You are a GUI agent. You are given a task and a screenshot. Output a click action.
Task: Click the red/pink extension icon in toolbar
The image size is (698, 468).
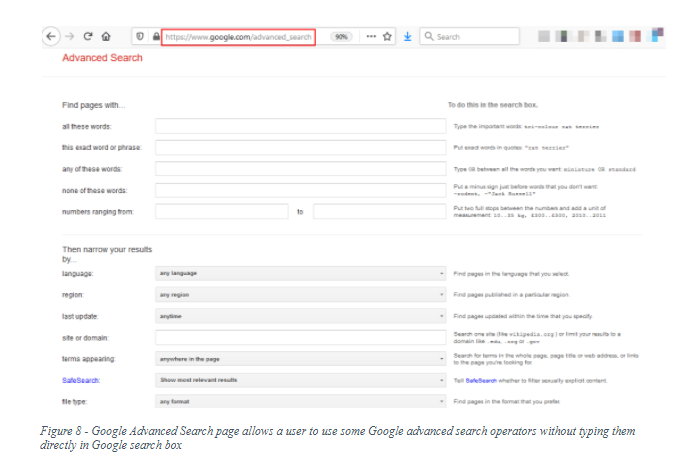[635, 37]
